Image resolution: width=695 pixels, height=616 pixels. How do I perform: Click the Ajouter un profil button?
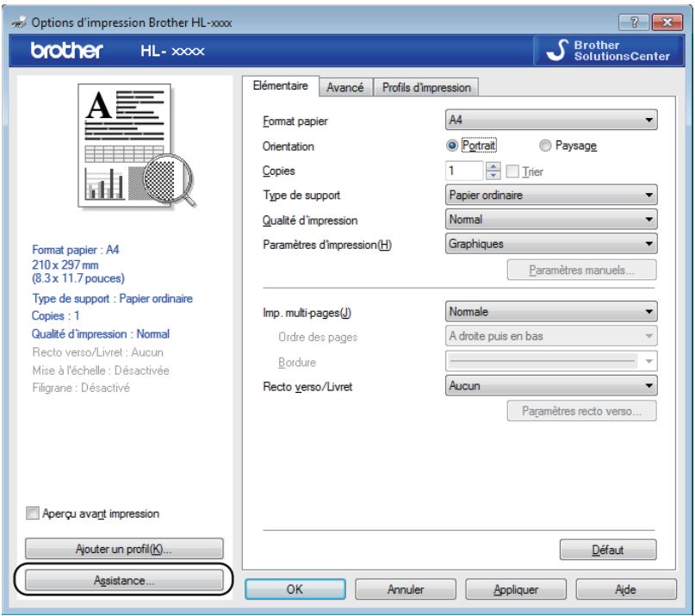point(124,549)
